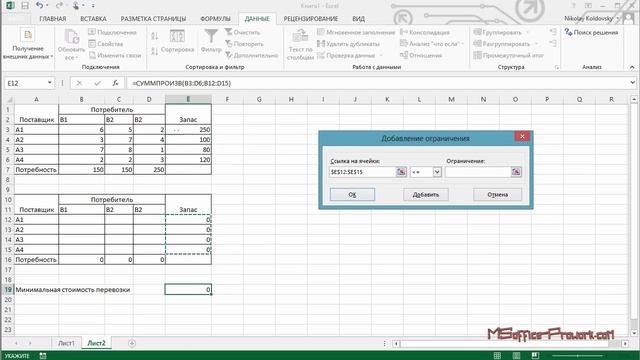
Task: Confirm constraint with ОК button
Action: coord(352,195)
